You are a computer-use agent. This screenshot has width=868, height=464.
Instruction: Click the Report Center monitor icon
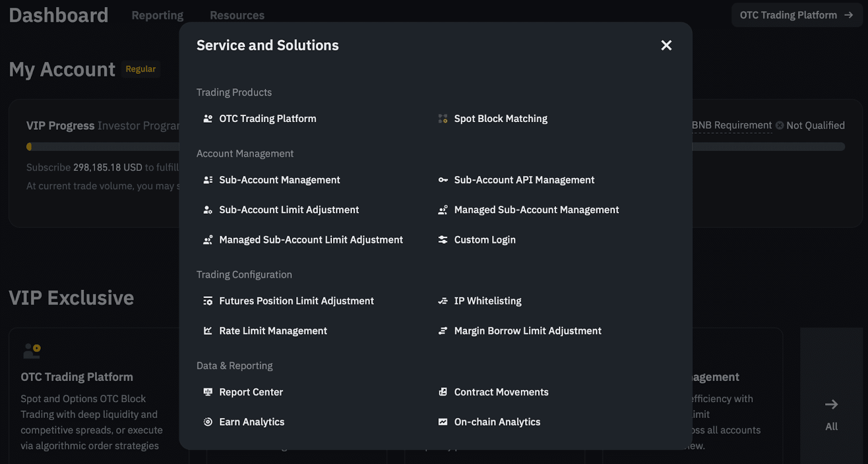tap(208, 392)
